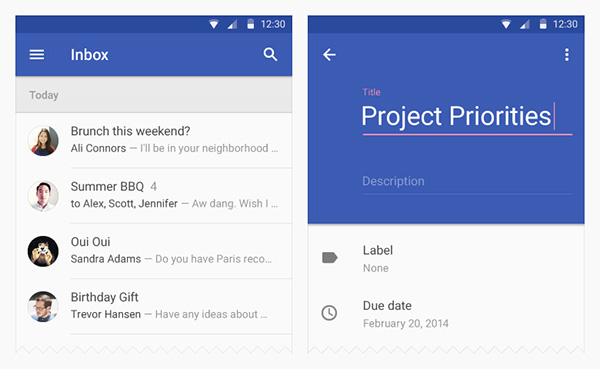Viewport: 600px width, 369px height.
Task: Tap the Wi-Fi icon in inbox status bar
Action: click(214, 24)
